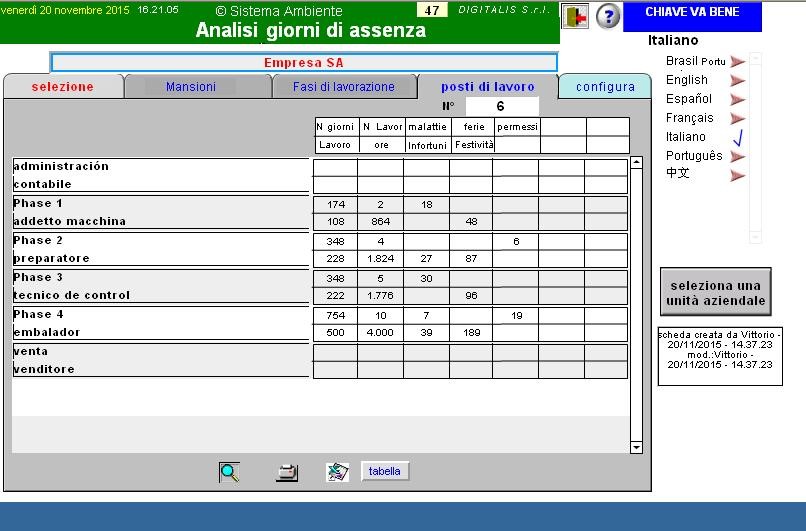Switch to the Mansioni tab

coord(197,86)
